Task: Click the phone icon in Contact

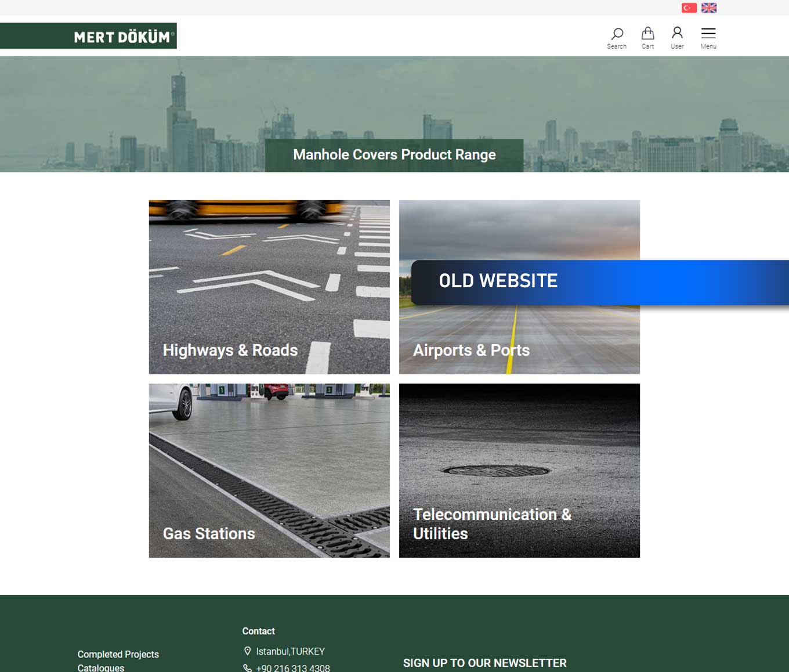Action: pyautogui.click(x=247, y=668)
